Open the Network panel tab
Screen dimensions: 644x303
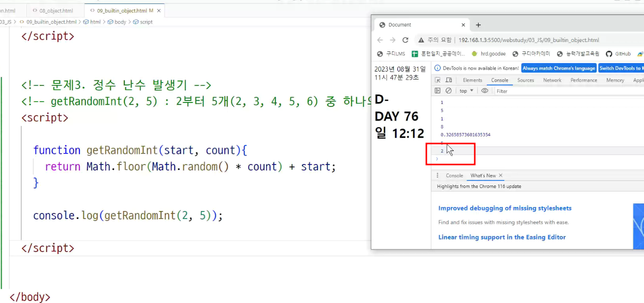(x=552, y=80)
